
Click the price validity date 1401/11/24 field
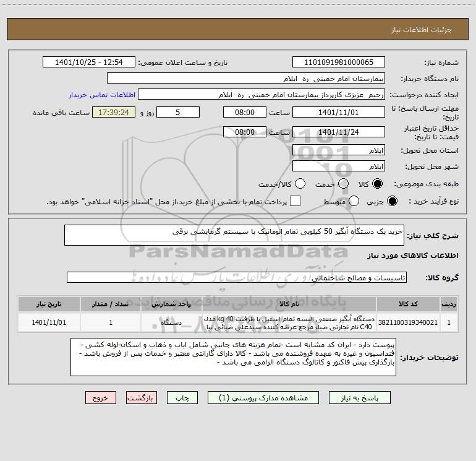pyautogui.click(x=339, y=132)
